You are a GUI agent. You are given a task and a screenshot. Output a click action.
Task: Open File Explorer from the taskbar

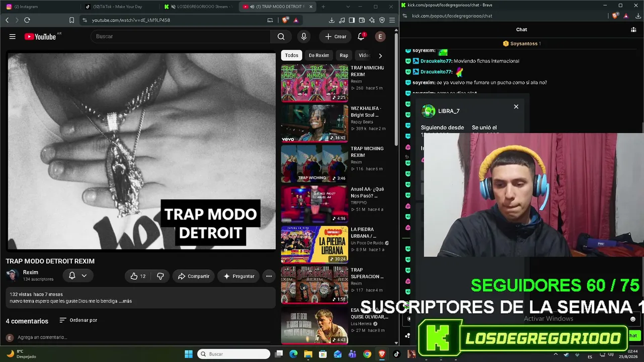[x=308, y=354]
